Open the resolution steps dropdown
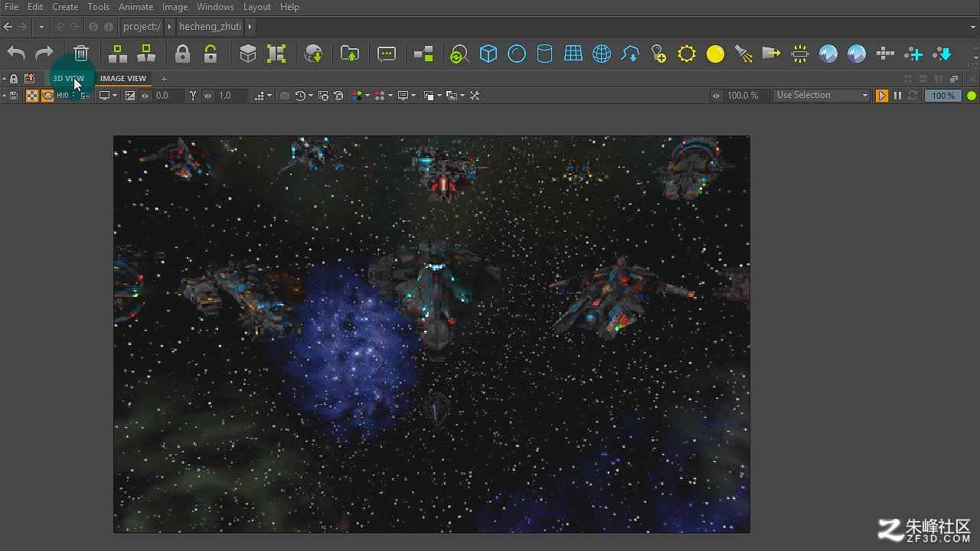The image size is (980, 551). click(263, 96)
